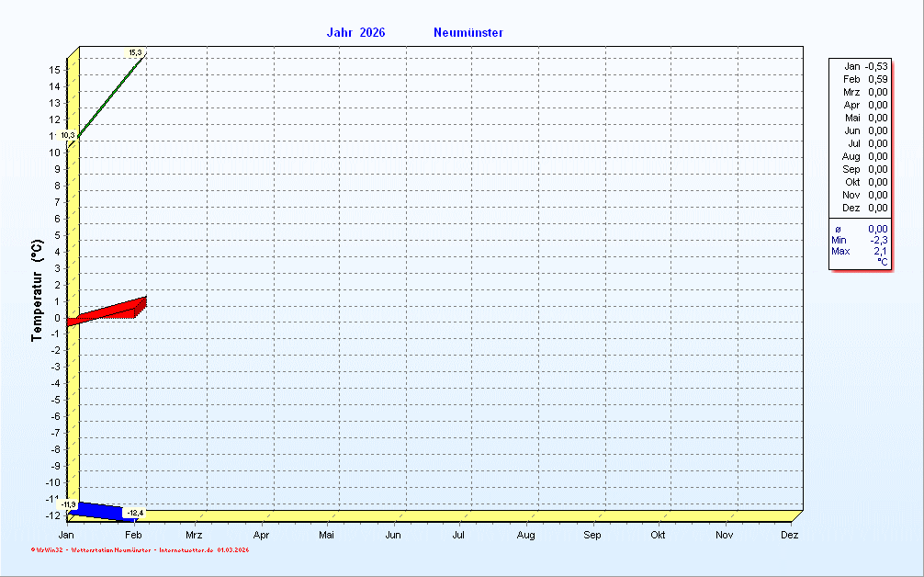
Task: Click the green maximum temperature line
Action: pyautogui.click(x=112, y=95)
